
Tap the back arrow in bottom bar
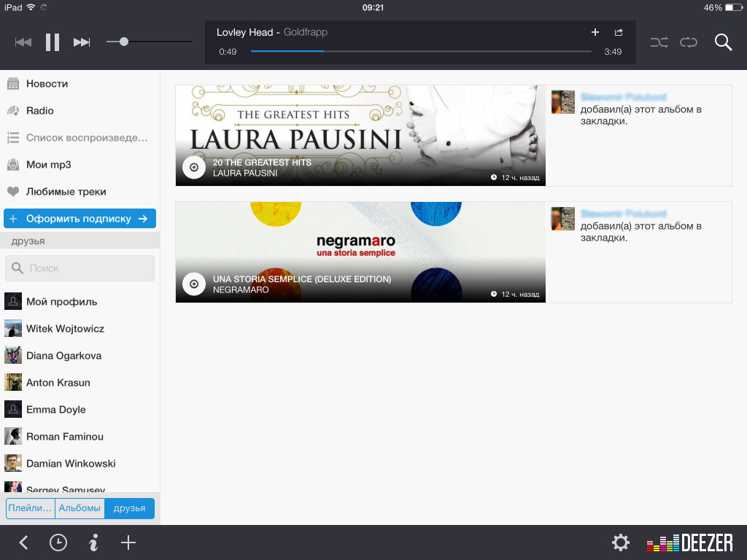(23, 542)
